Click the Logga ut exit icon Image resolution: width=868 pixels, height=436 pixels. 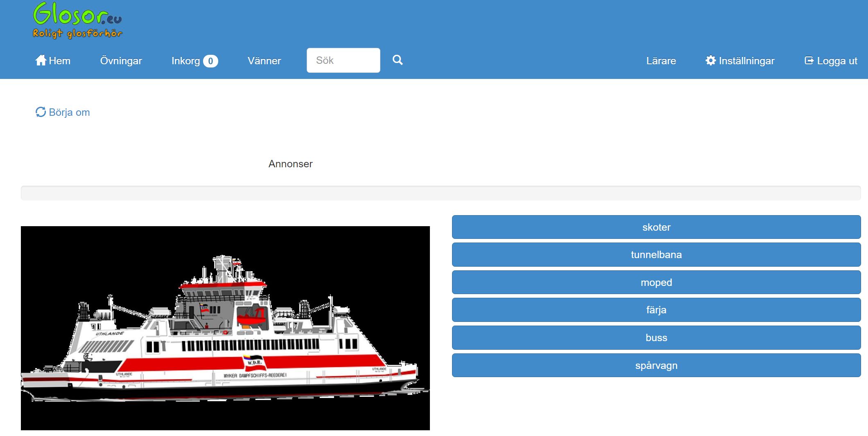[809, 61]
